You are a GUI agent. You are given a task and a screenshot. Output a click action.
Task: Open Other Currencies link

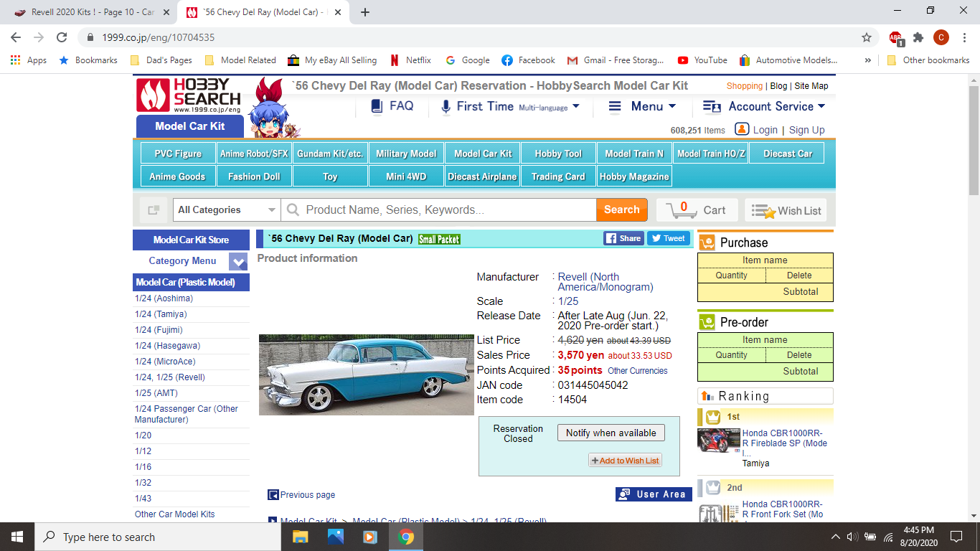[637, 371]
